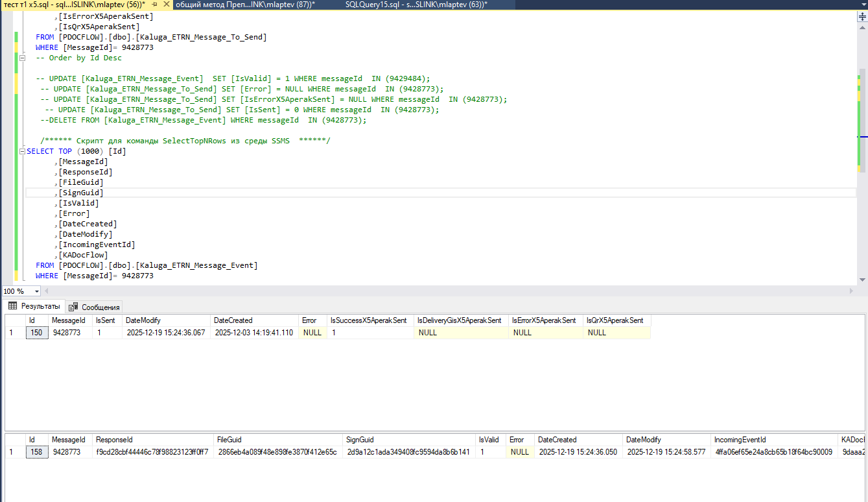The image size is (868, 502).
Task: Click the 'Скрипт для команды SelectTopNRows' comment
Action: click(185, 141)
